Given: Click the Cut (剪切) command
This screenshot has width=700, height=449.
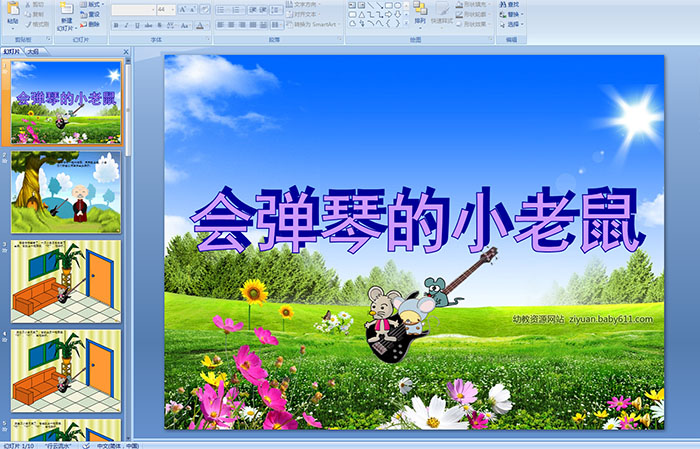Looking at the screenshot, I should (x=35, y=5).
